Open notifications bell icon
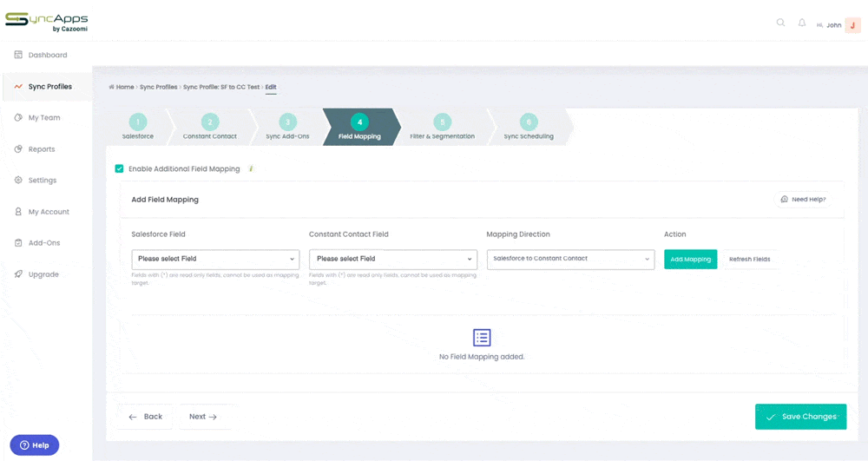 pyautogui.click(x=801, y=23)
